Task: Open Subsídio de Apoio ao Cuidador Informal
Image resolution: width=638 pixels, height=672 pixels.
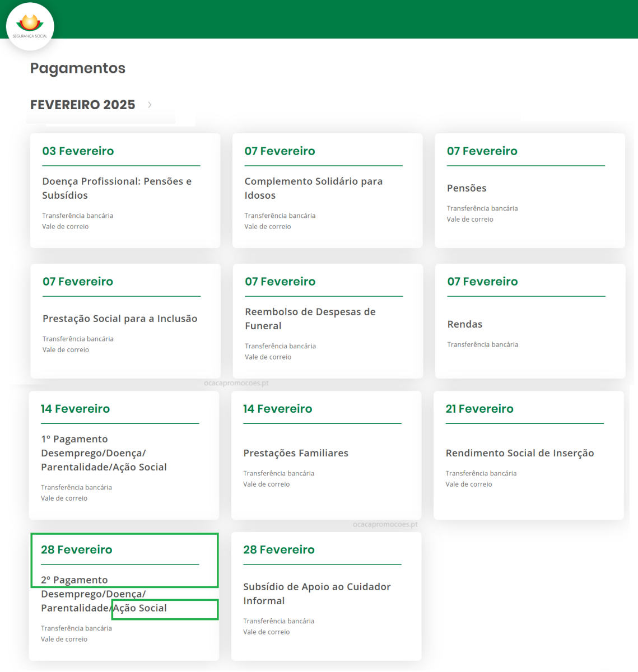Action: click(x=316, y=594)
